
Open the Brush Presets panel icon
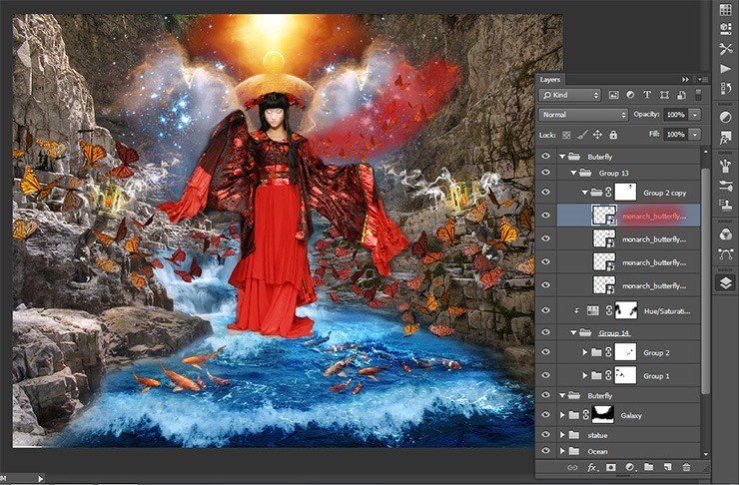(726, 166)
